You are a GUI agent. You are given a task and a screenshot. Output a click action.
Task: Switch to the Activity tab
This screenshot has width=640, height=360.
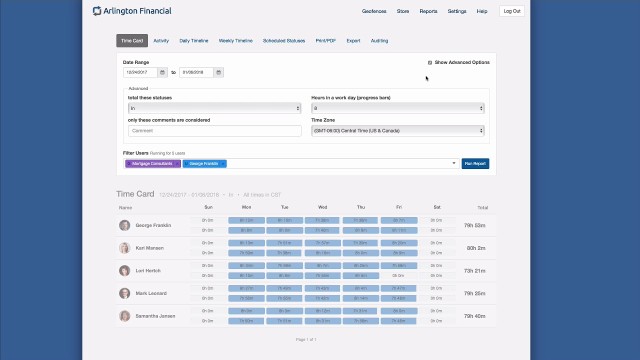click(x=161, y=41)
